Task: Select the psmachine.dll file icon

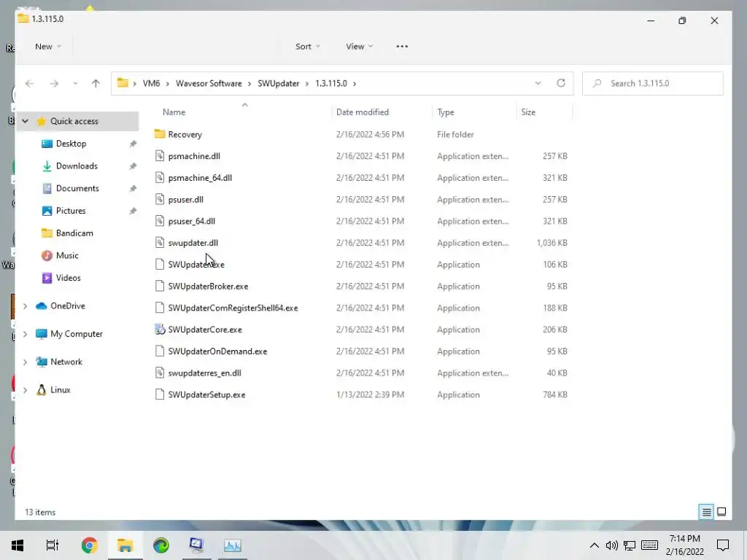Action: pos(160,156)
